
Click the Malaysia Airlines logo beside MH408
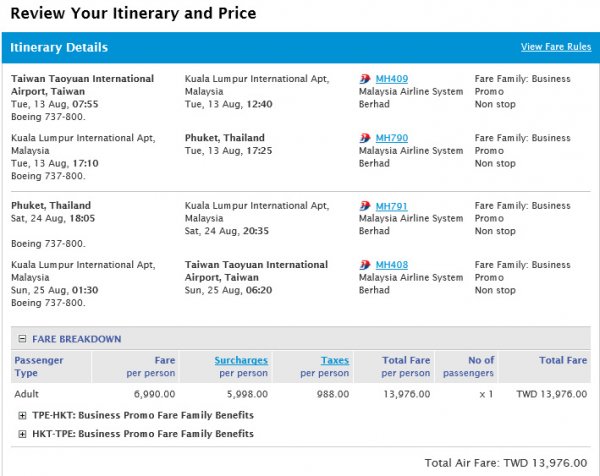[x=365, y=265]
